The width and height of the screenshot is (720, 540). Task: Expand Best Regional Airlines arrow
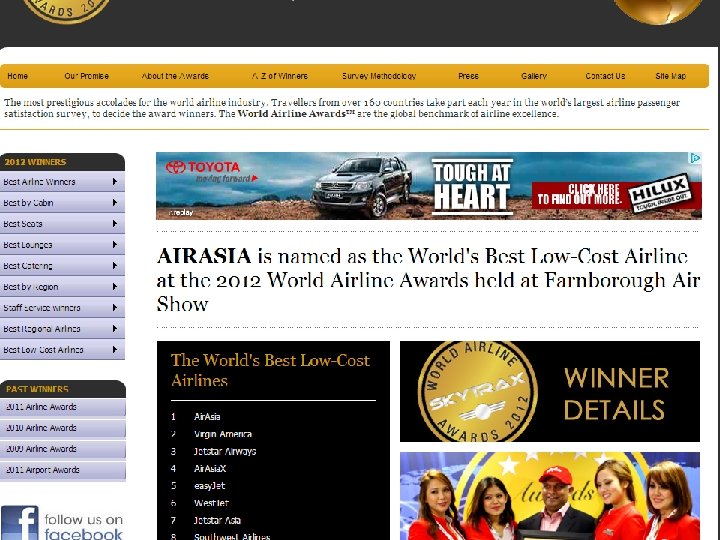click(x=115, y=329)
